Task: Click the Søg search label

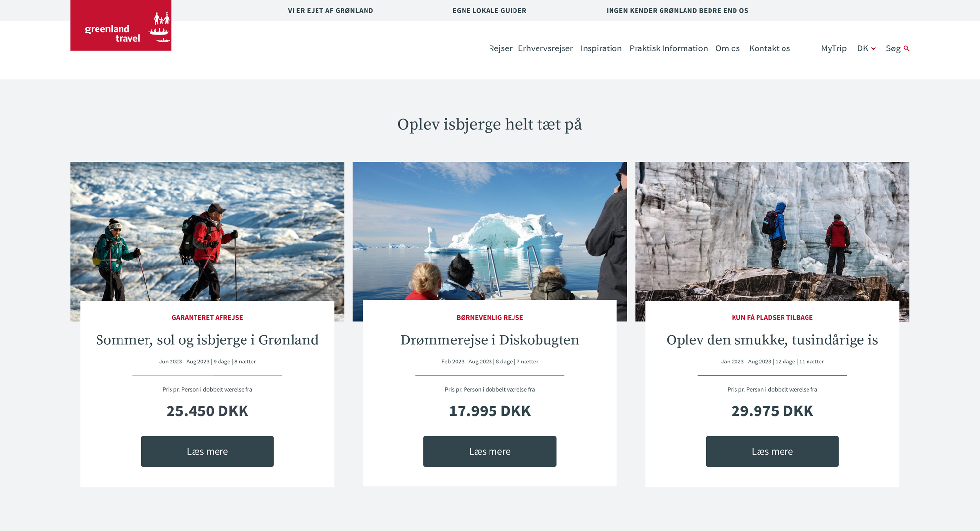Action: 893,48
